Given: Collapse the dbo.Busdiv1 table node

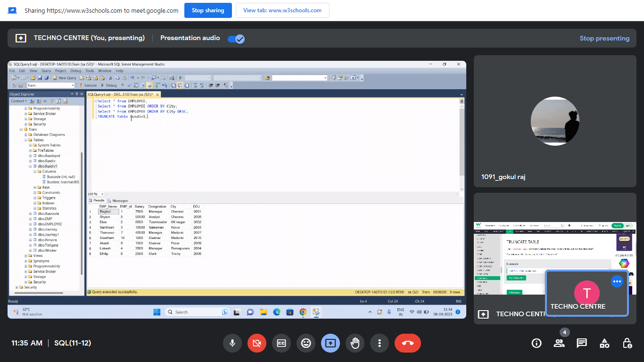Looking at the screenshot, I should (30, 166).
